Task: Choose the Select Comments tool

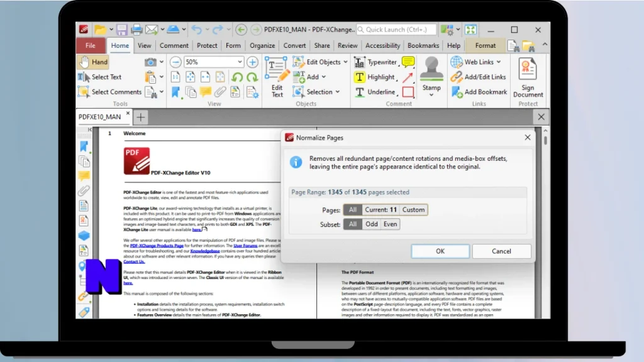Action: [x=109, y=92]
